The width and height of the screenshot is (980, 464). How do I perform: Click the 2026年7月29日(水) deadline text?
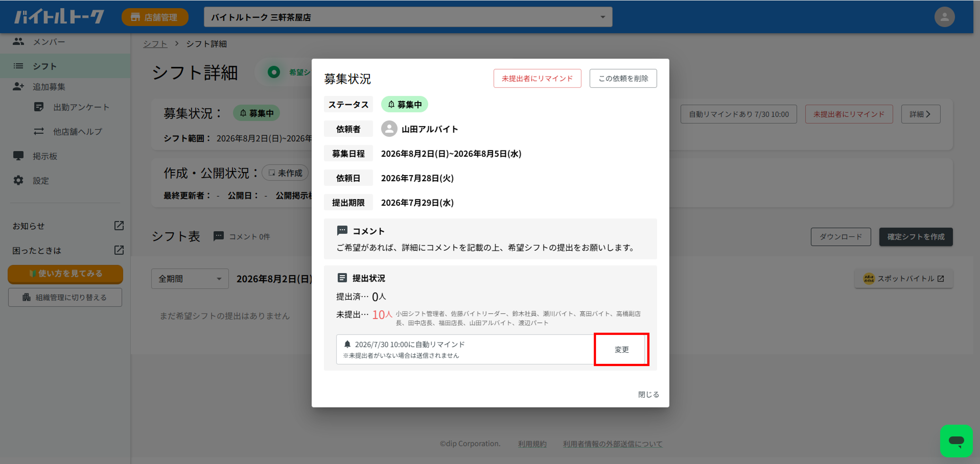417,203
